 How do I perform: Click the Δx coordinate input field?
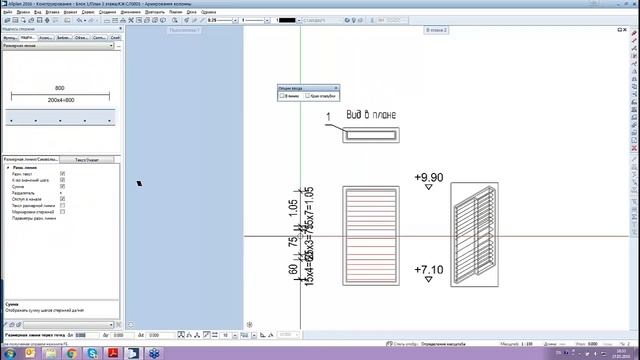point(87,335)
